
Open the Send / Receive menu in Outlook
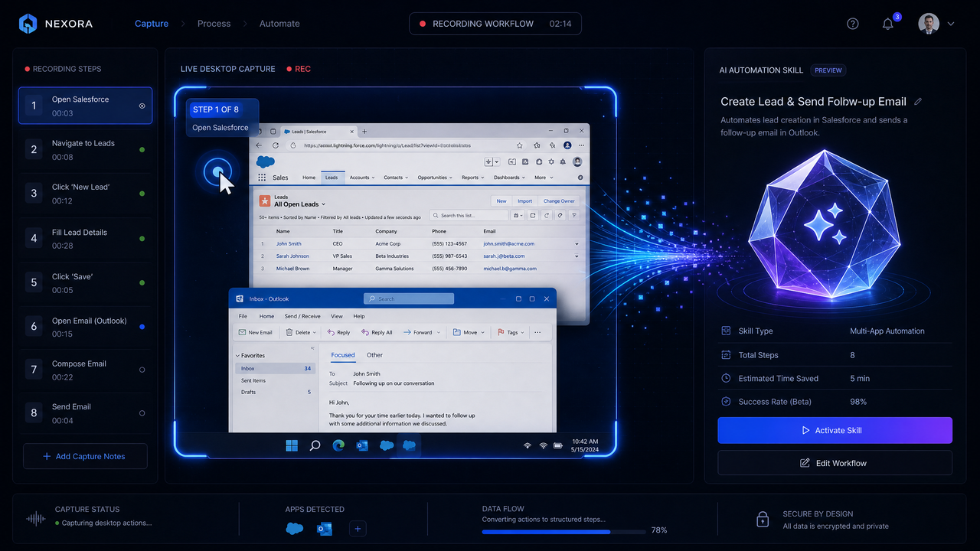(302, 316)
